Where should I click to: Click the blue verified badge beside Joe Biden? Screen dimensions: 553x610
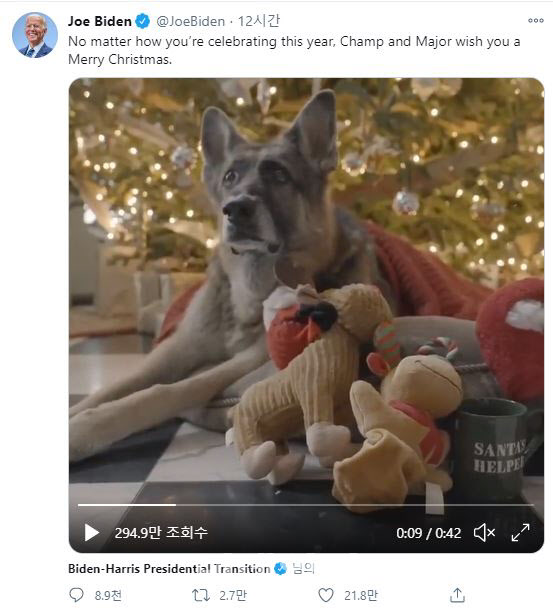[142, 21]
